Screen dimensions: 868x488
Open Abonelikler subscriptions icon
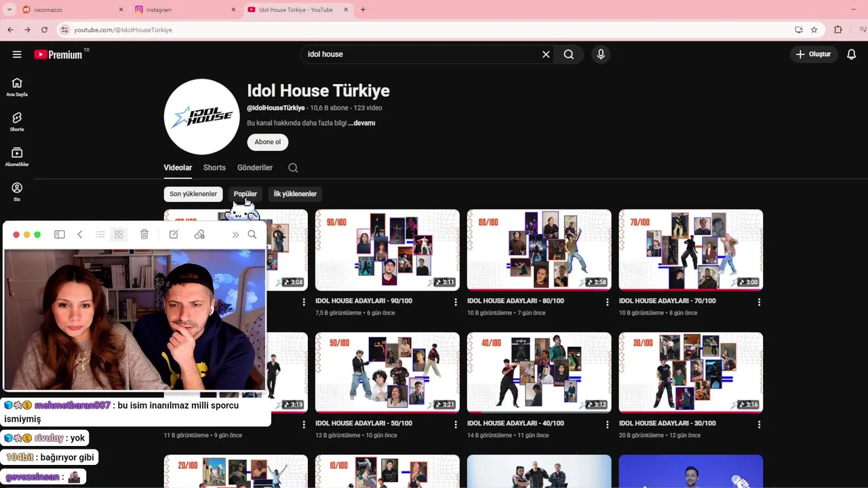(17, 157)
